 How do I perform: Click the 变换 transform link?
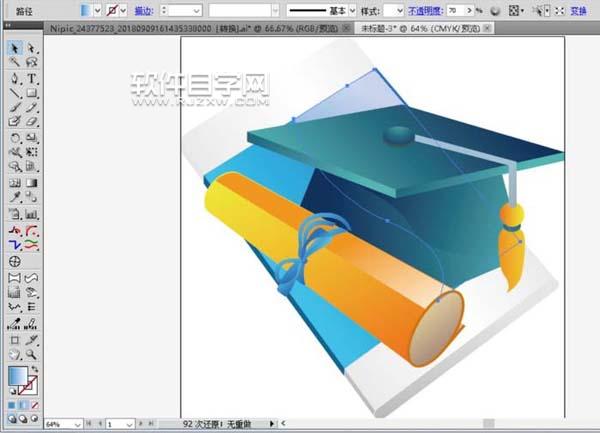click(x=578, y=9)
